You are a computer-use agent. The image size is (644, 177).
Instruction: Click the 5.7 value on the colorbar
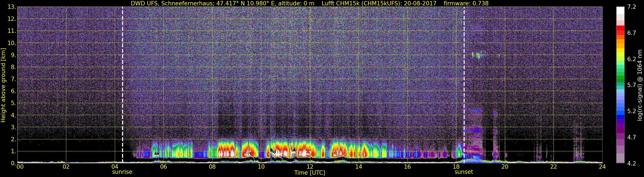(632, 85)
